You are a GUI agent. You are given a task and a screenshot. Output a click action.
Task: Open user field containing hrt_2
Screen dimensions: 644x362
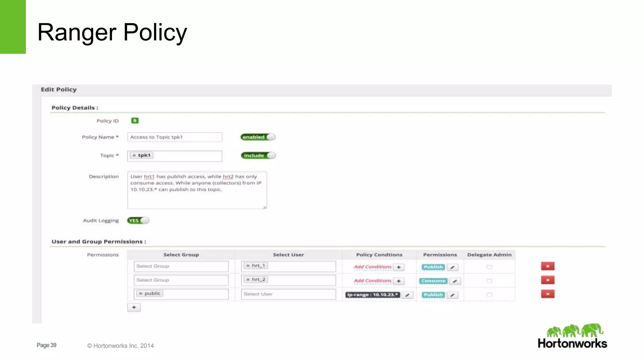coord(288,280)
